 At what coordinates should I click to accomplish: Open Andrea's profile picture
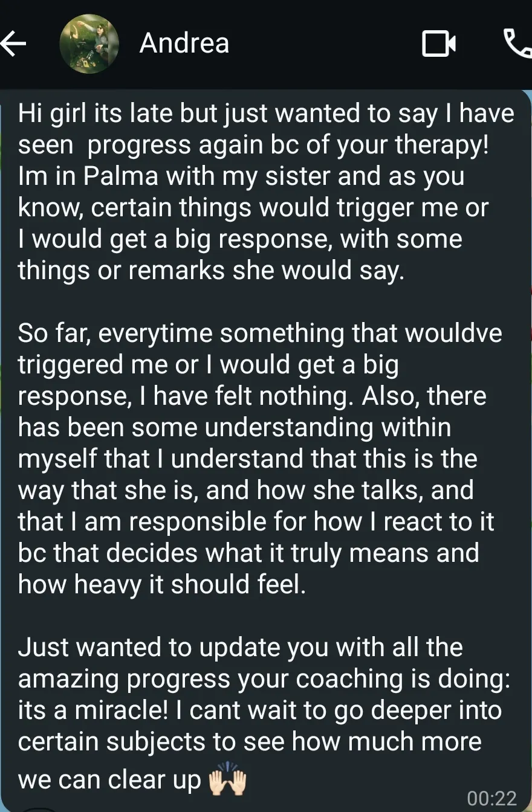(x=89, y=43)
